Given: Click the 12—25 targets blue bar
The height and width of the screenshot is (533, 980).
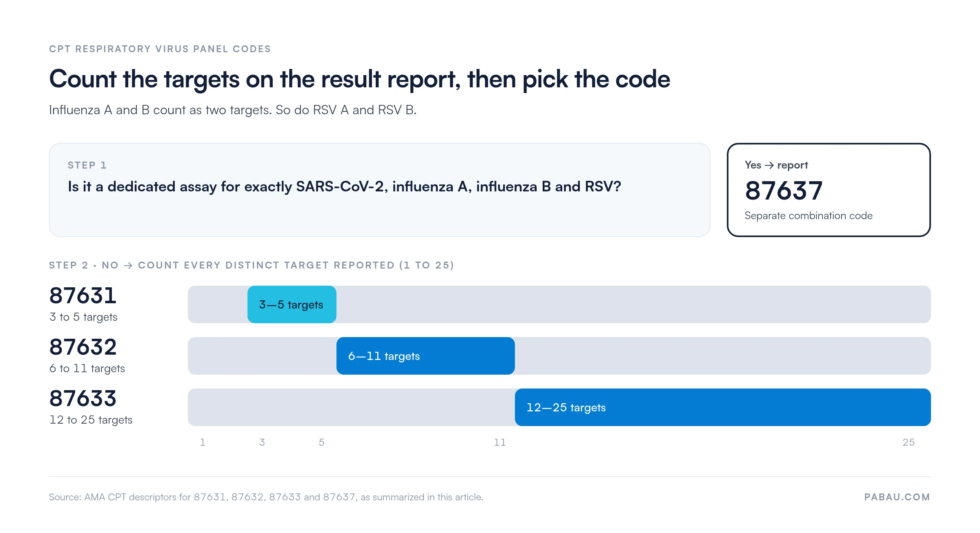Looking at the screenshot, I should click(x=723, y=407).
